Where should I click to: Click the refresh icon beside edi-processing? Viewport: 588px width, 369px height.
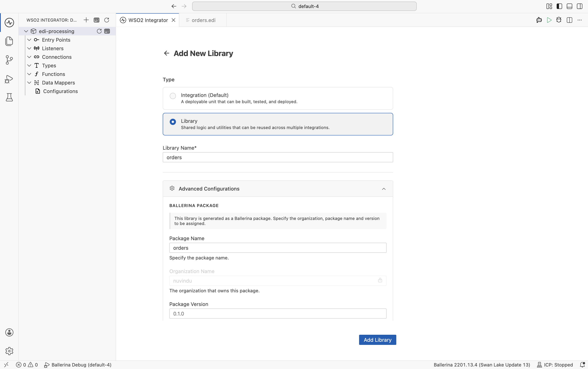pyautogui.click(x=99, y=31)
